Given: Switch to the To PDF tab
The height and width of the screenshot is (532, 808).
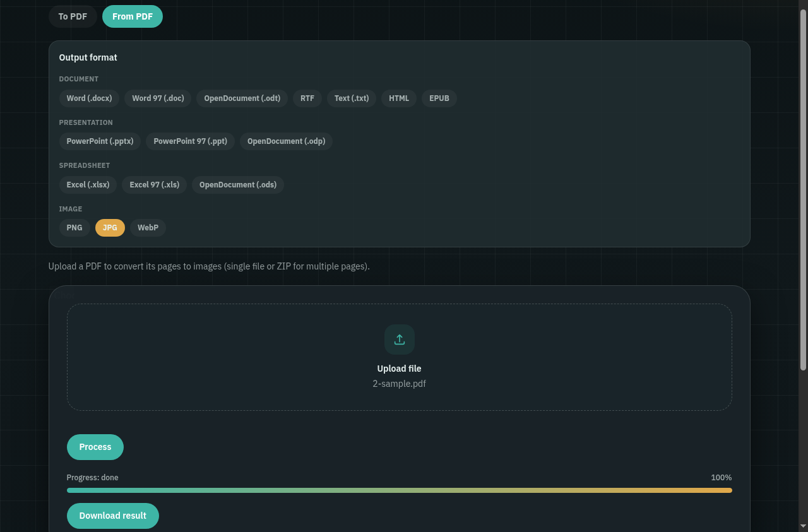Looking at the screenshot, I should pyautogui.click(x=73, y=16).
